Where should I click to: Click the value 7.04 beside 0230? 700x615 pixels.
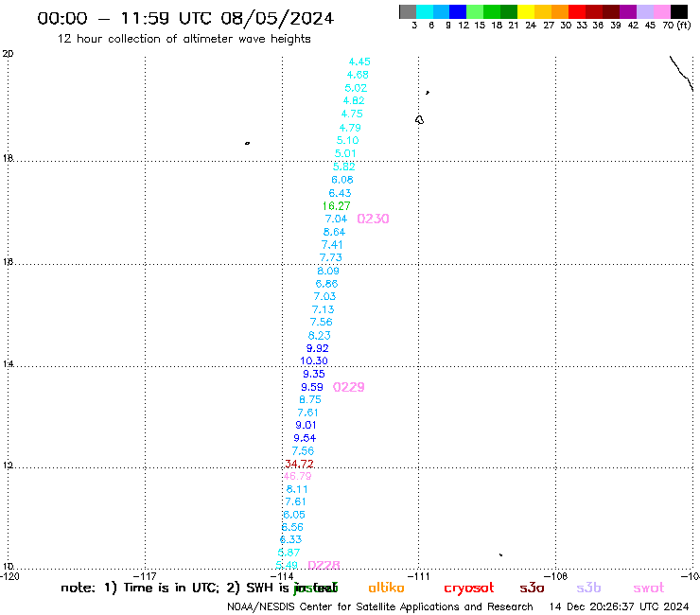336,219
